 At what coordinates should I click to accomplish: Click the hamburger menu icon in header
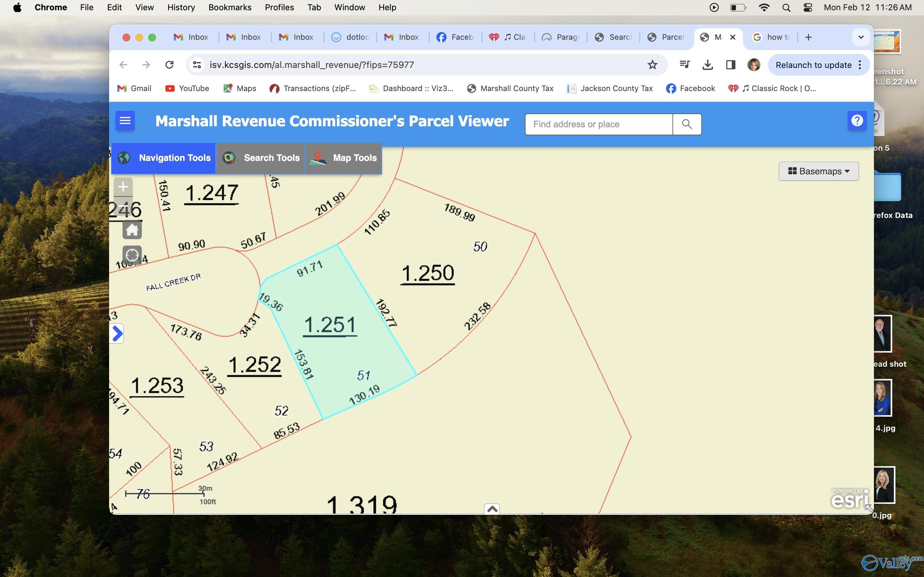pyautogui.click(x=125, y=121)
